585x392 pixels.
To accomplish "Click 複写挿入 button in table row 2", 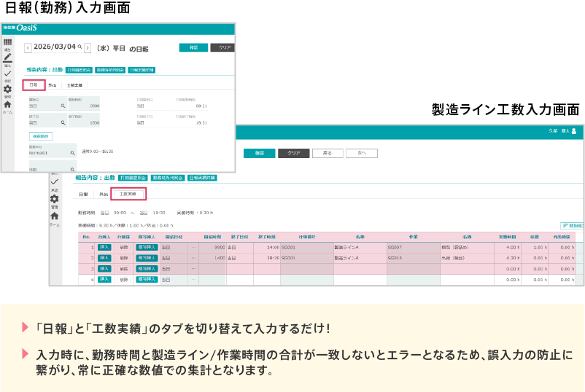I will coord(147,258).
